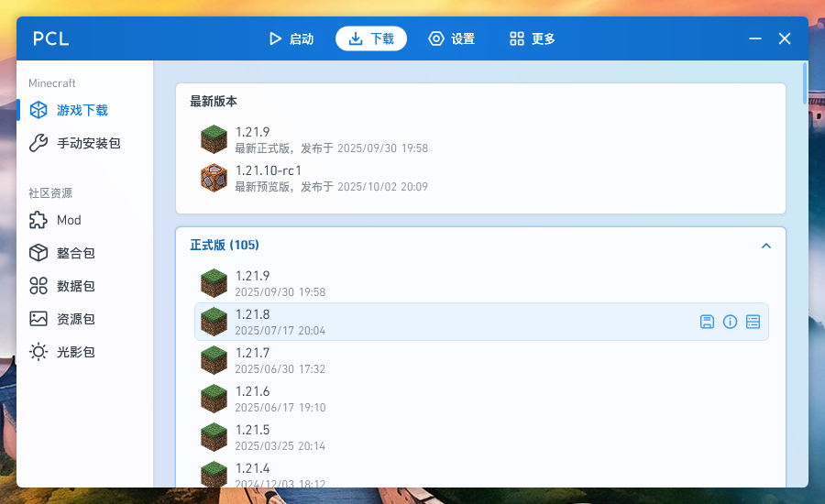Image resolution: width=825 pixels, height=504 pixels.
Task: Open the 更多 tab
Action: tap(533, 38)
